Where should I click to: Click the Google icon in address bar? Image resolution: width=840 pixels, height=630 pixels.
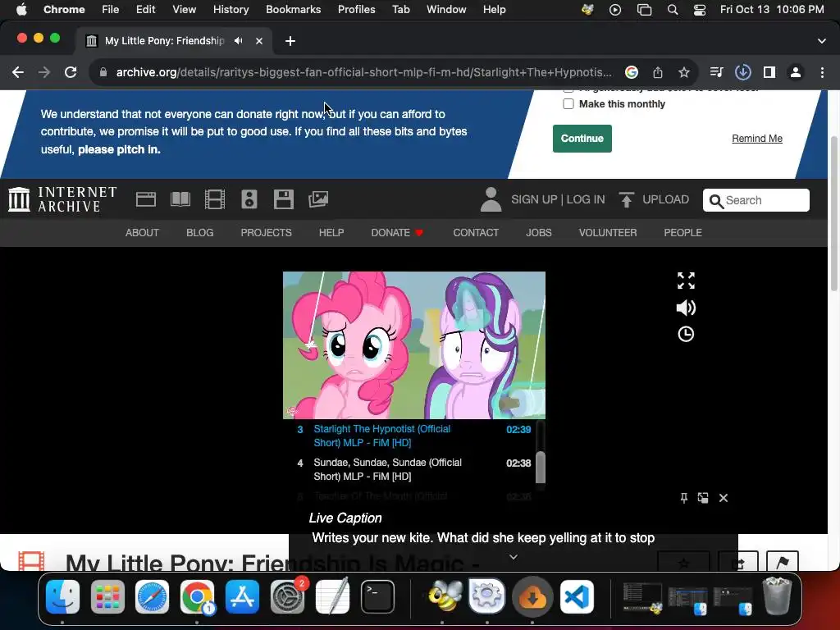click(x=632, y=72)
